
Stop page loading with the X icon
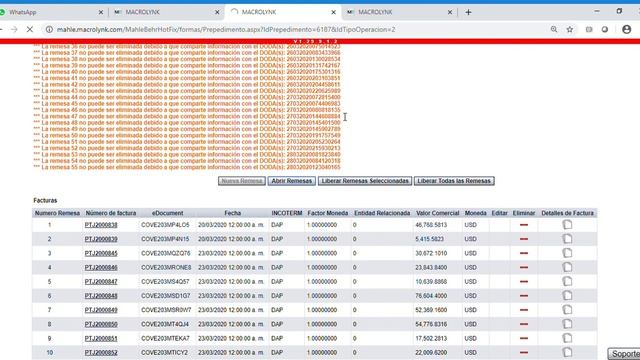29,29
